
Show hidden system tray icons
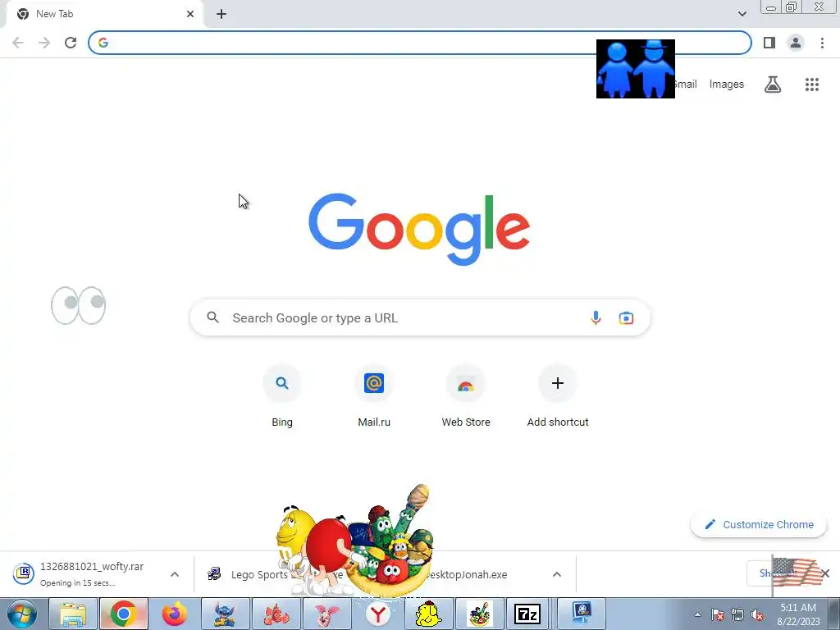pos(697,614)
